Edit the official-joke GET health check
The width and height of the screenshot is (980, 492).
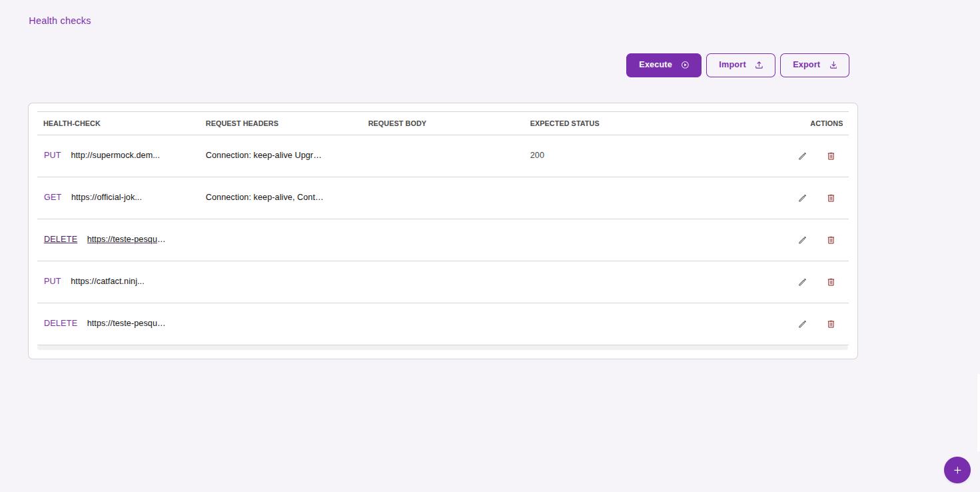(802, 198)
